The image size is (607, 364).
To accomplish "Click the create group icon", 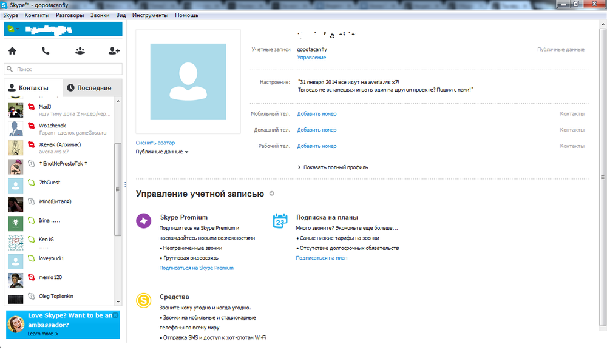I will 80,51.
